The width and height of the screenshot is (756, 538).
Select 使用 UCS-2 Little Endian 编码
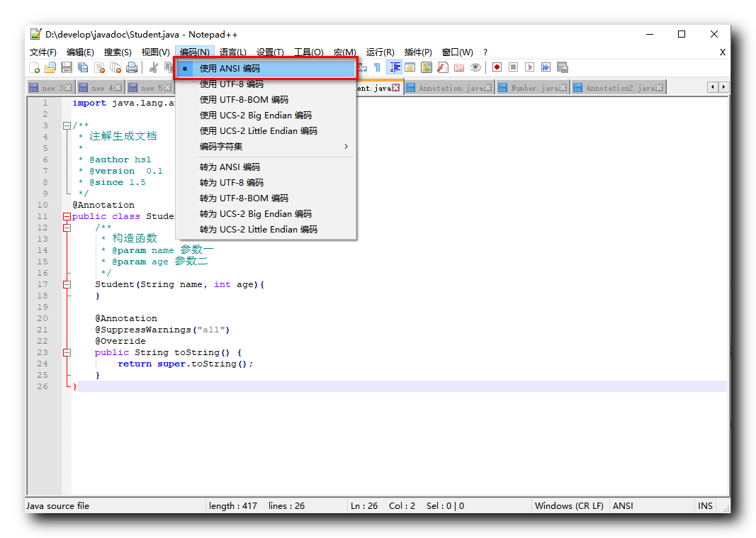pyautogui.click(x=266, y=130)
